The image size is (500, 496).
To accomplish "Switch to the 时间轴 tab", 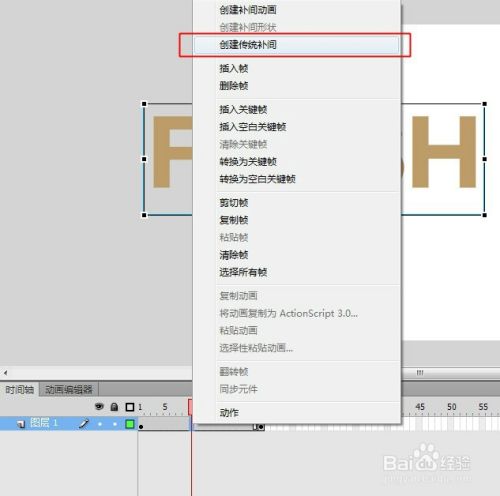I will 19,389.
